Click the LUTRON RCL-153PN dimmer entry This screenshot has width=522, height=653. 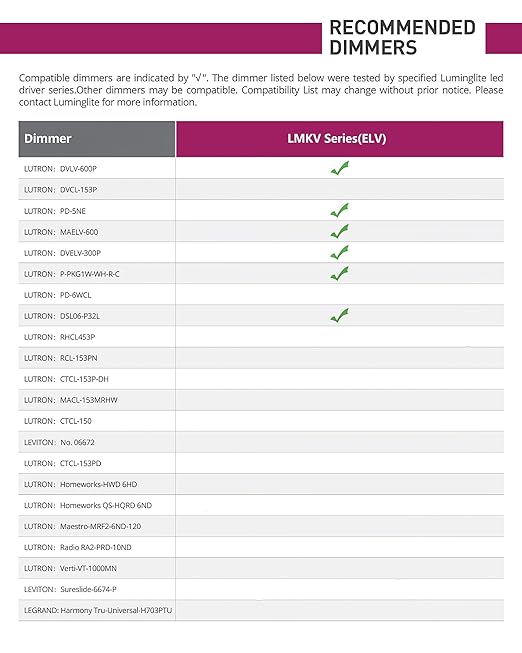click(x=61, y=358)
